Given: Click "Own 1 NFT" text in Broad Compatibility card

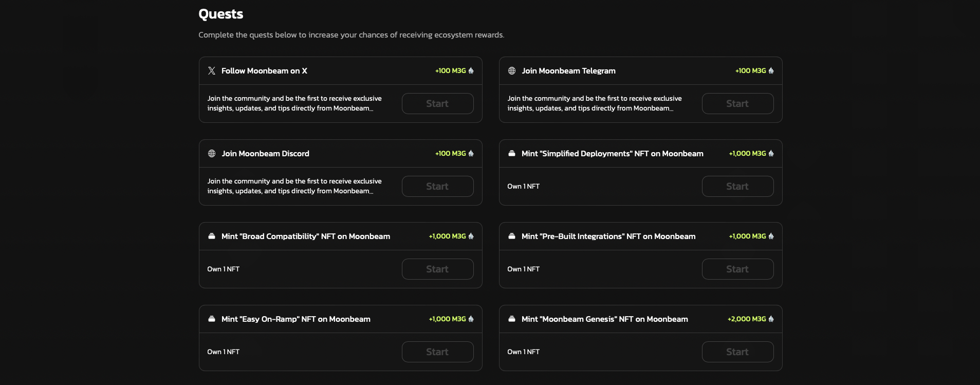Looking at the screenshot, I should tap(223, 269).
